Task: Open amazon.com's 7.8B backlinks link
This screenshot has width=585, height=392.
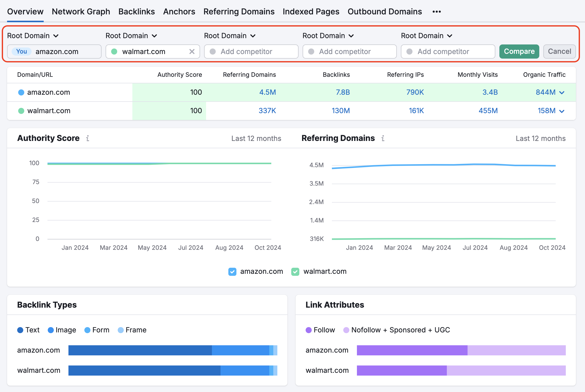Action: pyautogui.click(x=343, y=92)
